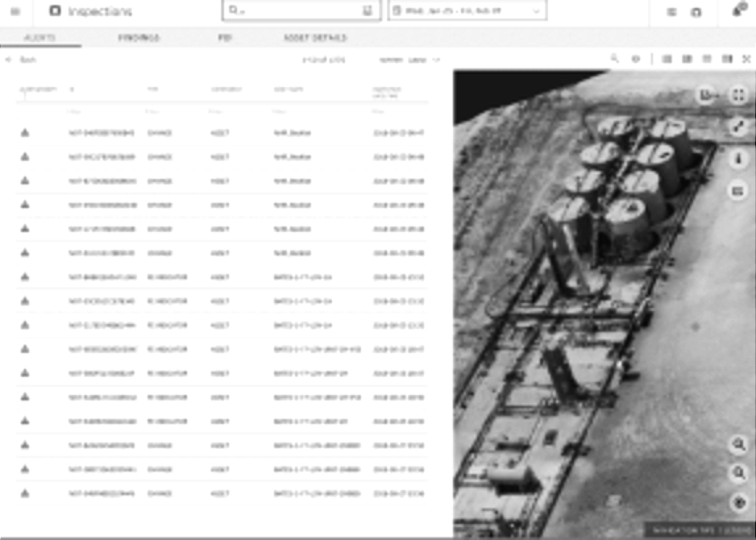The width and height of the screenshot is (756, 540).
Task: Toggle the eye visibility icon above viewer
Action: pyautogui.click(x=636, y=59)
